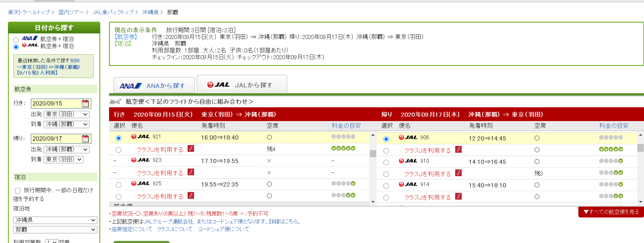The height and width of the screenshot is (243, 644).
Task: Open outbound 出発 東京(羽田) dropdown
Action: (67, 114)
